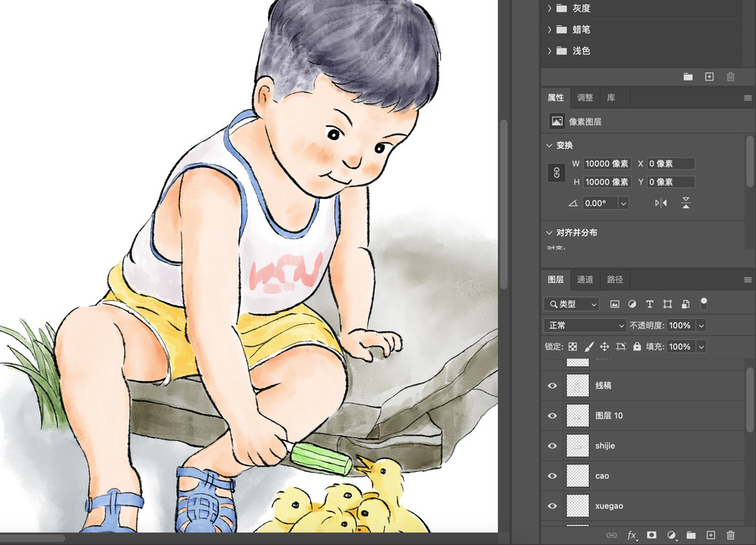Click the H height field 10000 像素
756x545 pixels.
pos(607,182)
